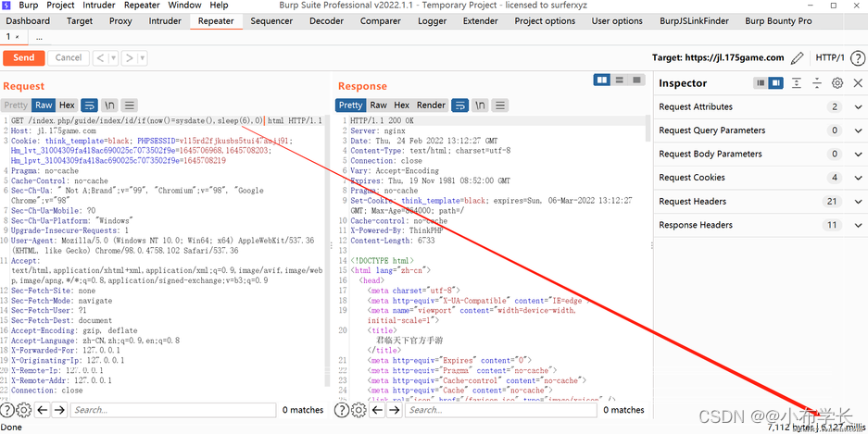Viewport: 868px width, 434px height.
Task: Switch Response view to Pretty
Action: [x=350, y=105]
